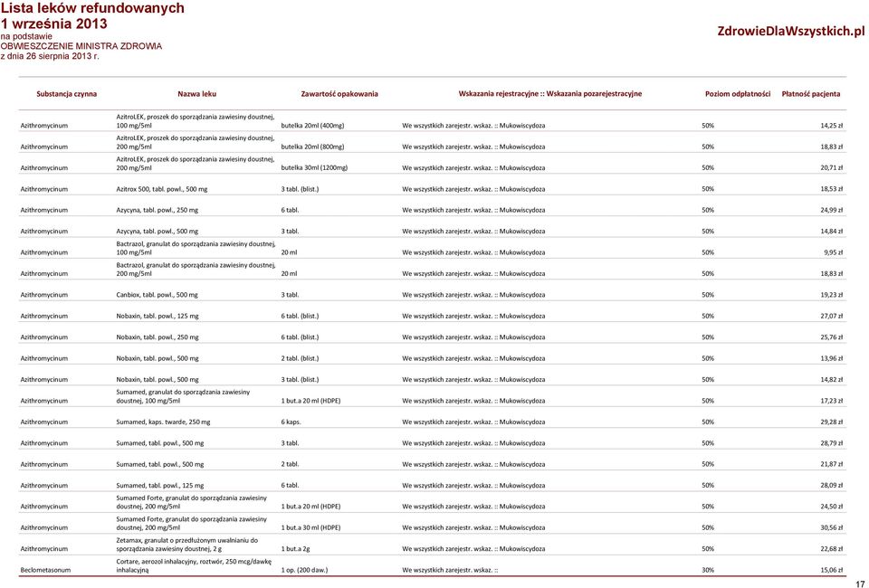Click the 'Płatność pacjenta' column header

(811, 93)
